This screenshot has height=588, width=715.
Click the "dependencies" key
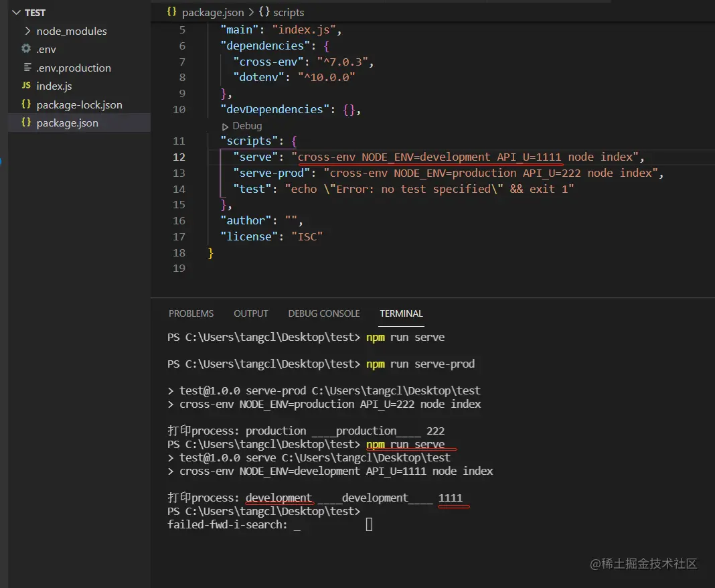coord(265,46)
